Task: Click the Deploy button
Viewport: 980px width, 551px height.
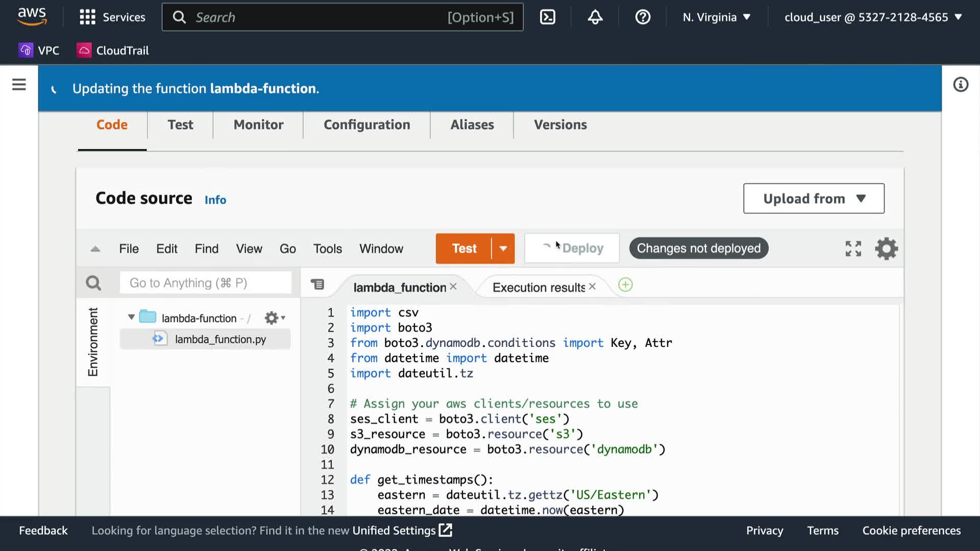Action: point(572,248)
